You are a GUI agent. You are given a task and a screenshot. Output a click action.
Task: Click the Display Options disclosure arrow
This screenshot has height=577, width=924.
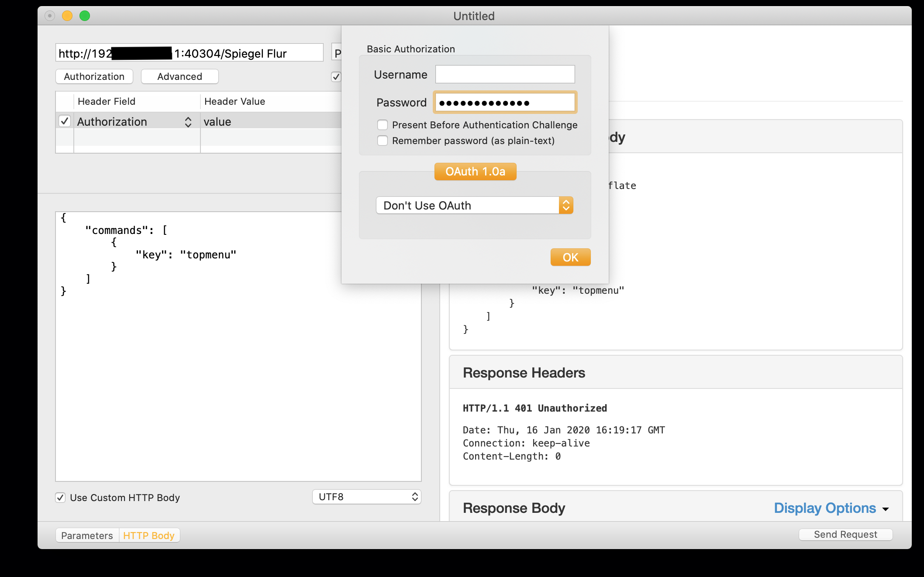pos(886,509)
